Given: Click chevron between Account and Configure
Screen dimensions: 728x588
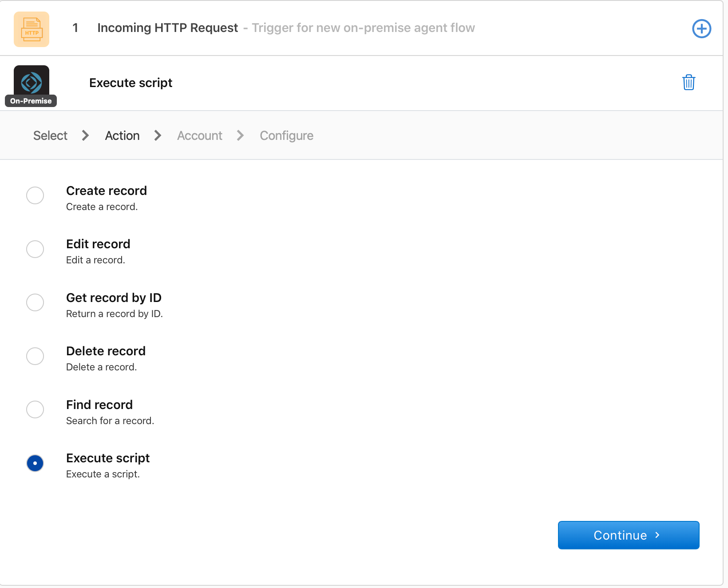Looking at the screenshot, I should (241, 135).
